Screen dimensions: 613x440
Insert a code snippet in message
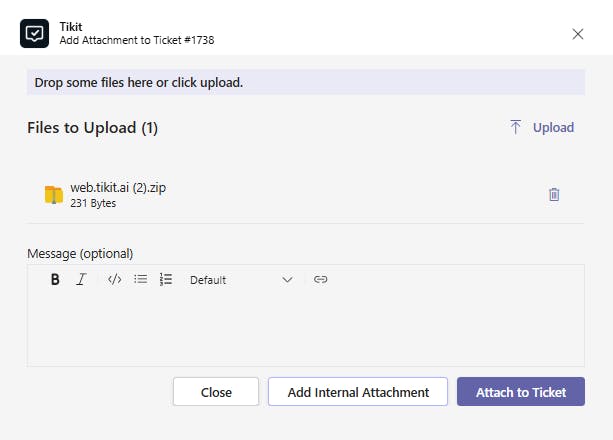pos(114,280)
